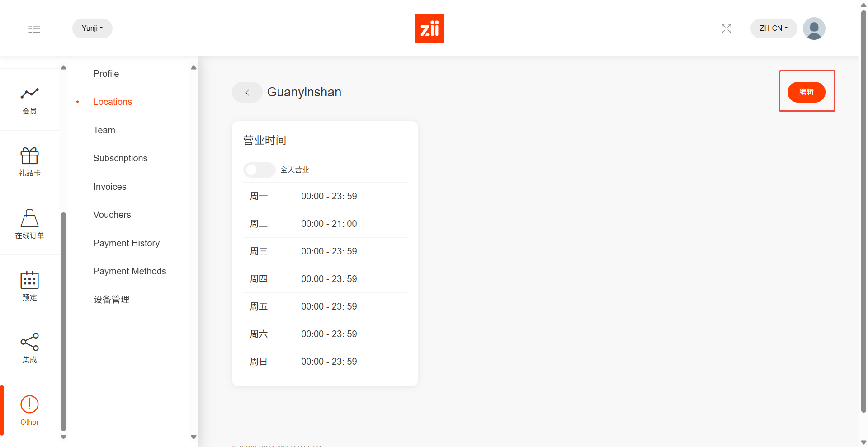The width and height of the screenshot is (868, 447).
Task: Open the 预定 booking calendar icon
Action: (29, 280)
